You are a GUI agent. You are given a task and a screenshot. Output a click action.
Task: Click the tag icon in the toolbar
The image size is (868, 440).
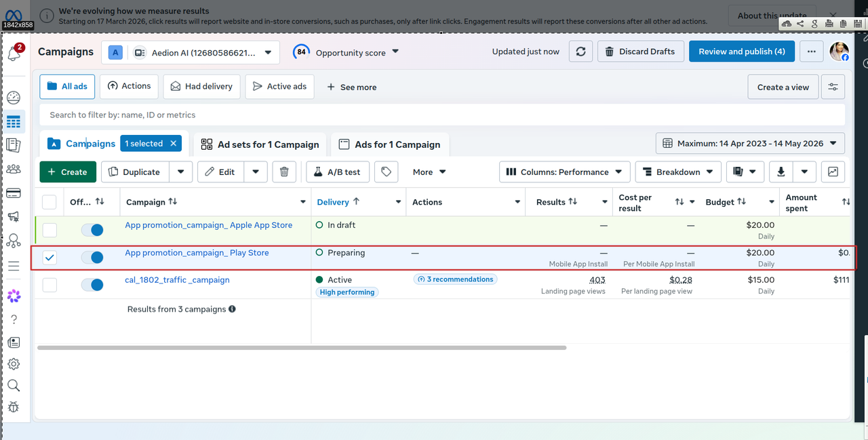coord(386,172)
